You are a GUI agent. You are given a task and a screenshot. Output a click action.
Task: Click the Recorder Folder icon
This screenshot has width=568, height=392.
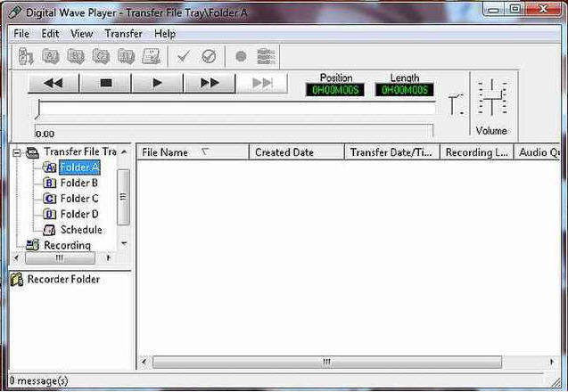tap(17, 279)
